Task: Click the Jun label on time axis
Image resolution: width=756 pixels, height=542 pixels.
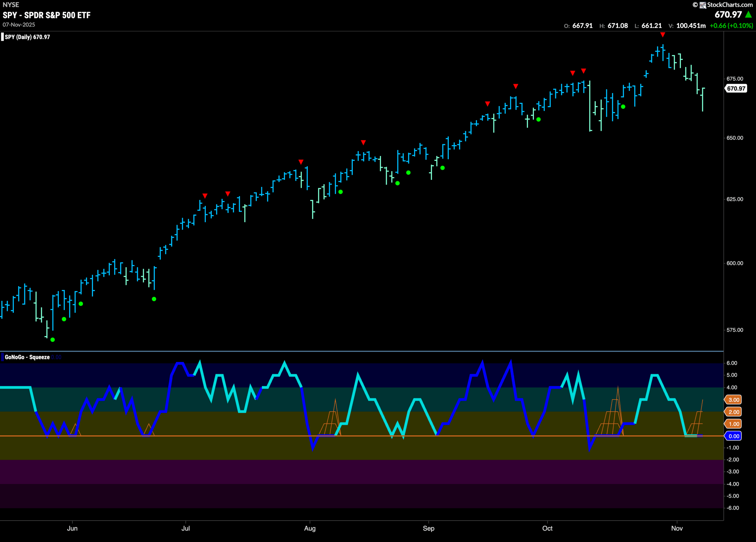Action: 72,528
